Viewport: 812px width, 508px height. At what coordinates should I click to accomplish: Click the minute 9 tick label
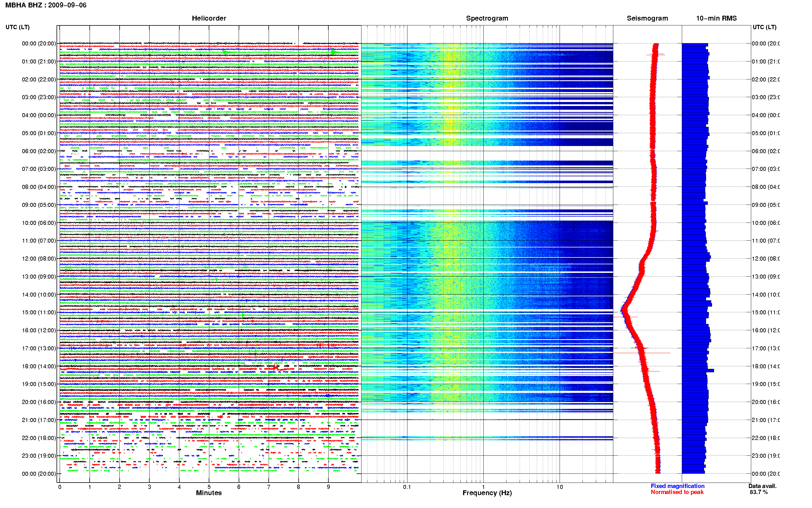pos(328,487)
